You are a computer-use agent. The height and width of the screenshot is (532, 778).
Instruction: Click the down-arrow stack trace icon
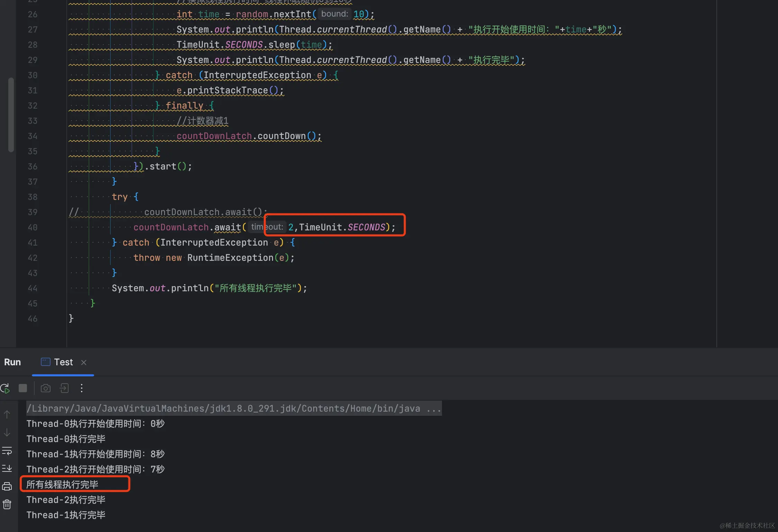tap(7, 432)
